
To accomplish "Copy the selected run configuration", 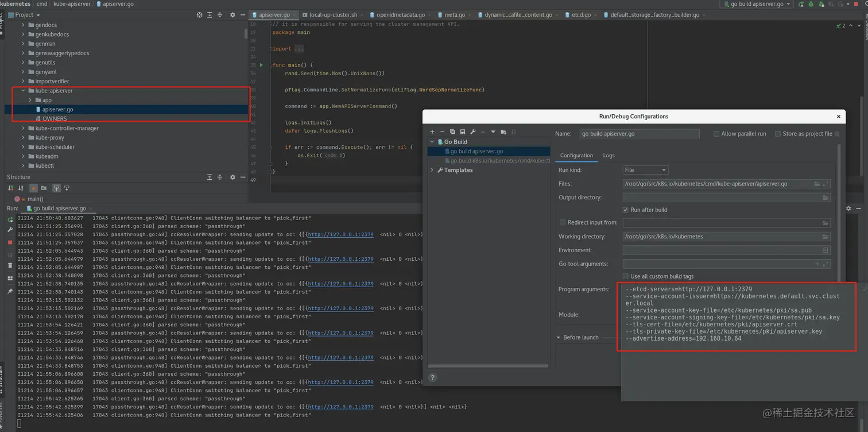I will 452,132.
